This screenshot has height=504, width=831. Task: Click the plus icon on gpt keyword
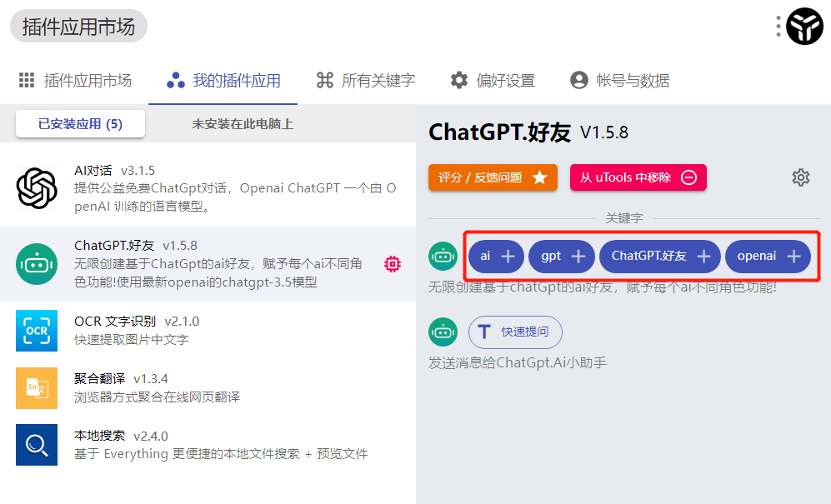(578, 257)
